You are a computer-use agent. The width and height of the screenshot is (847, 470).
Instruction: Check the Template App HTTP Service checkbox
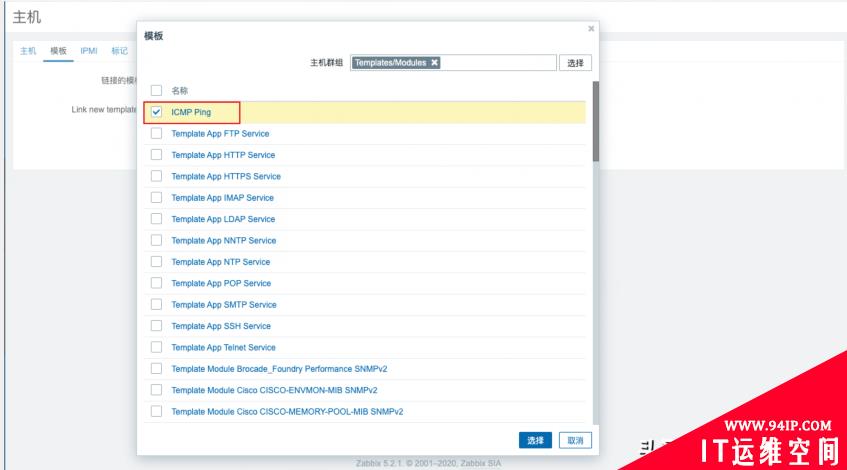click(x=156, y=155)
